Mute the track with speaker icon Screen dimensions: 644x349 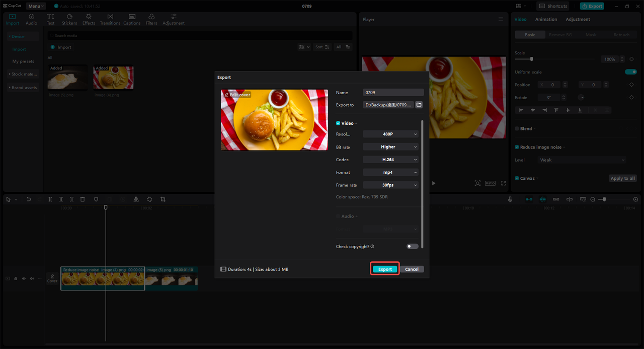(x=32, y=278)
